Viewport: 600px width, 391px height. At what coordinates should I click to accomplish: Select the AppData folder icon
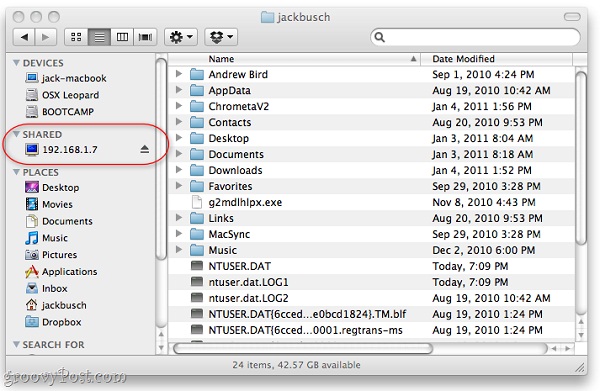pos(197,90)
